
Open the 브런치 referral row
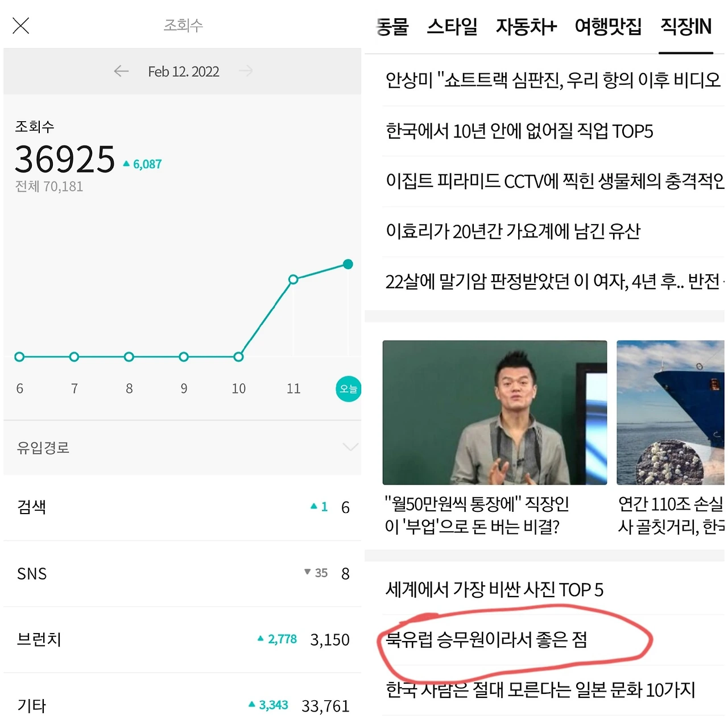click(x=183, y=640)
